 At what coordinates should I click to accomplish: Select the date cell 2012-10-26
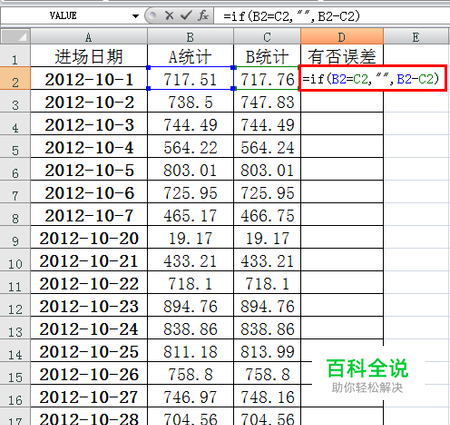point(89,374)
